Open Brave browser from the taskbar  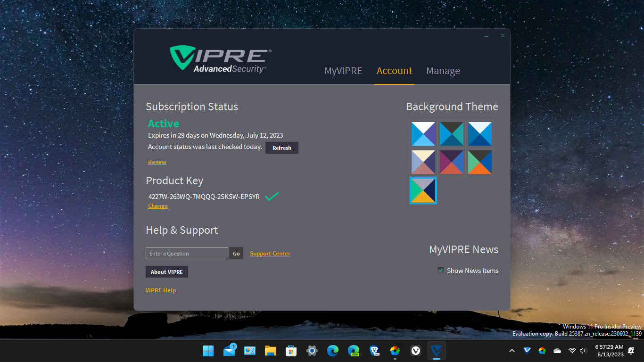click(374, 351)
